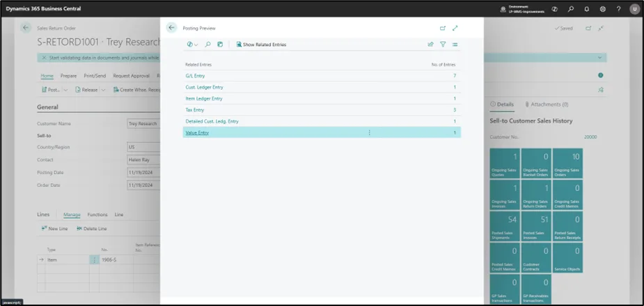This screenshot has height=306, width=644.
Task: Pin the action bar on Sales Return Order
Action: coord(601,90)
